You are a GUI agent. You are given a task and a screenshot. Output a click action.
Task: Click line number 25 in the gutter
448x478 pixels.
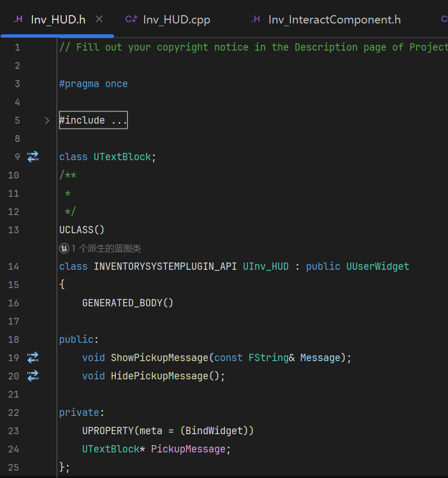tap(14, 468)
